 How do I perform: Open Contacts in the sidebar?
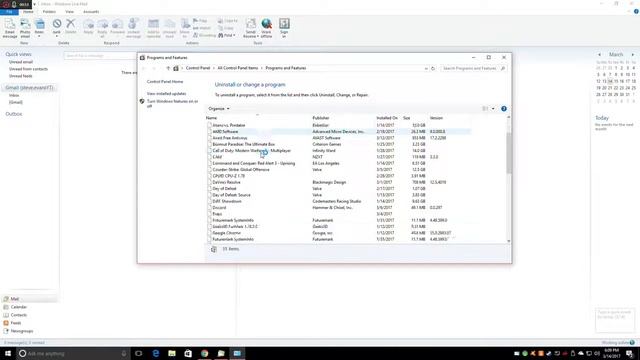click(19, 315)
